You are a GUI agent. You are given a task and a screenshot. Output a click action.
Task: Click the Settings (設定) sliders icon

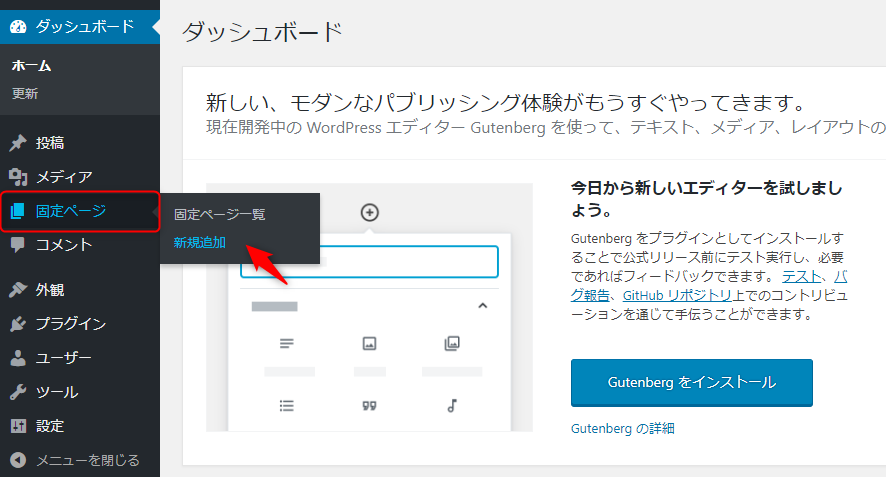(18, 426)
